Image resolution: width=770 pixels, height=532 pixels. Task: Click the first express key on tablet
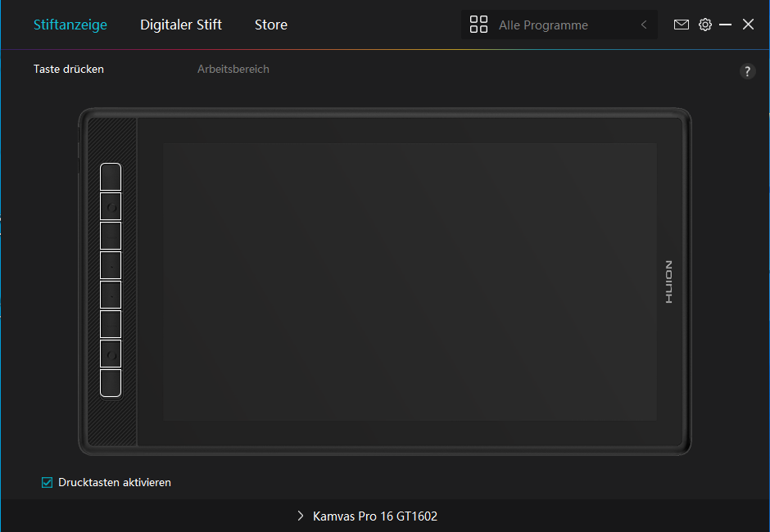tap(111, 177)
